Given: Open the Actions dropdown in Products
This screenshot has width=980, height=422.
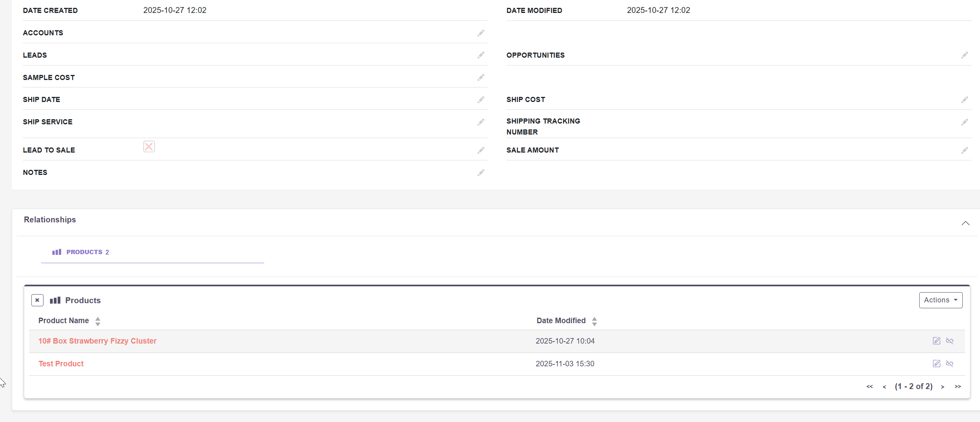Looking at the screenshot, I should (940, 300).
